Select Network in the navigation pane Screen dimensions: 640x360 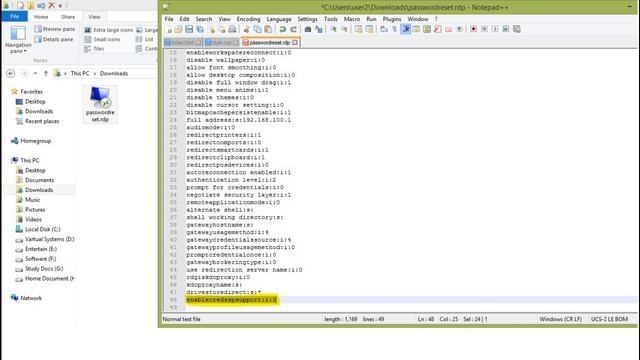[27, 298]
